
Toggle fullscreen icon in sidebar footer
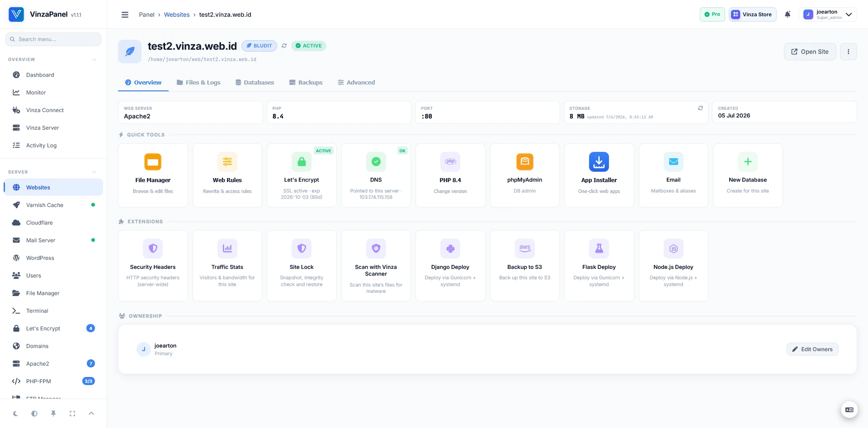point(72,414)
